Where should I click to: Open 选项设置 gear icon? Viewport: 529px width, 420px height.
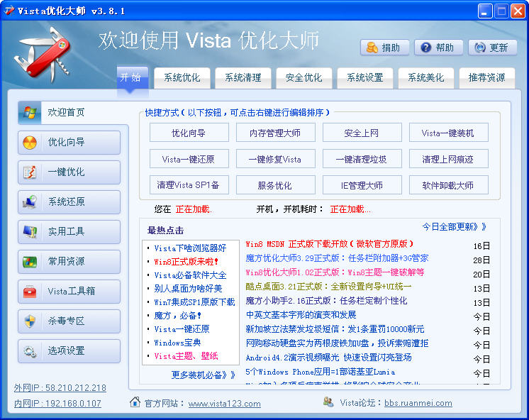coord(30,351)
